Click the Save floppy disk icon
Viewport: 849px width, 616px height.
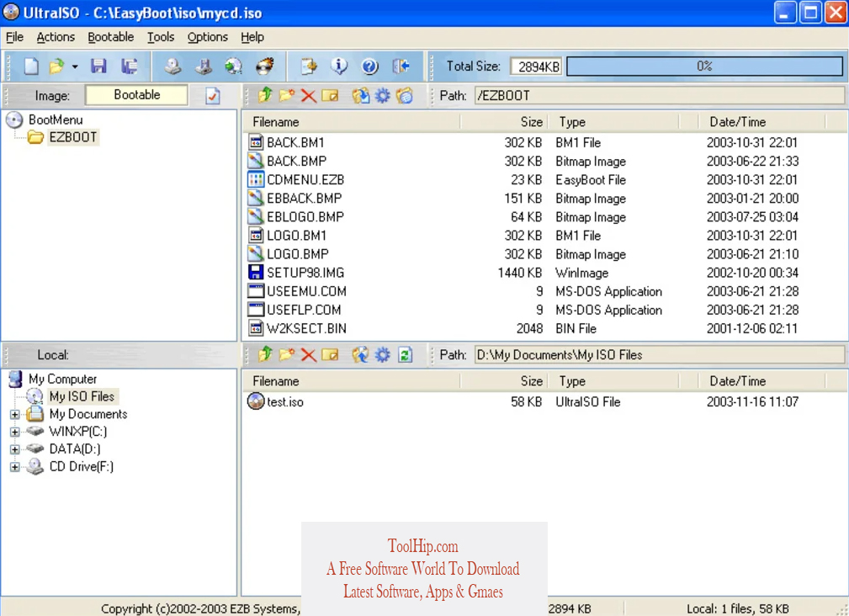point(98,66)
